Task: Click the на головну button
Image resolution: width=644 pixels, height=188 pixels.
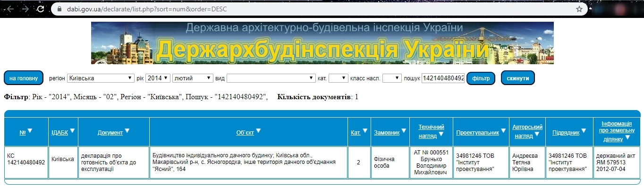Action: pos(24,78)
